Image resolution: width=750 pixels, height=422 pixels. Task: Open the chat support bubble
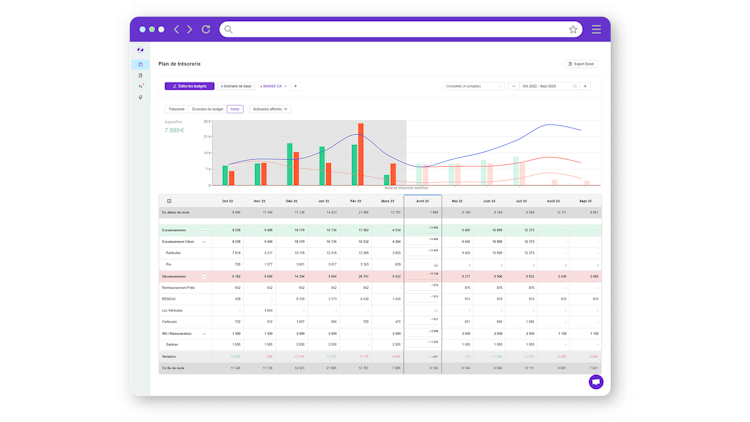(x=596, y=382)
